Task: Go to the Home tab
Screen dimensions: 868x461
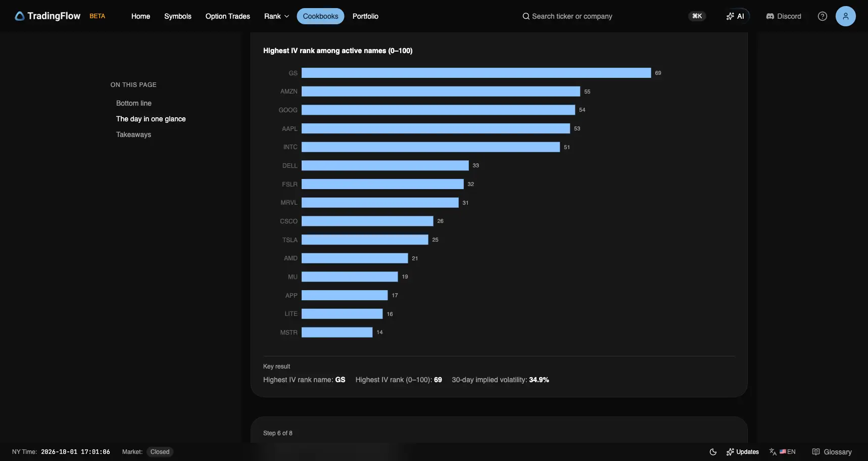Action: (x=140, y=16)
